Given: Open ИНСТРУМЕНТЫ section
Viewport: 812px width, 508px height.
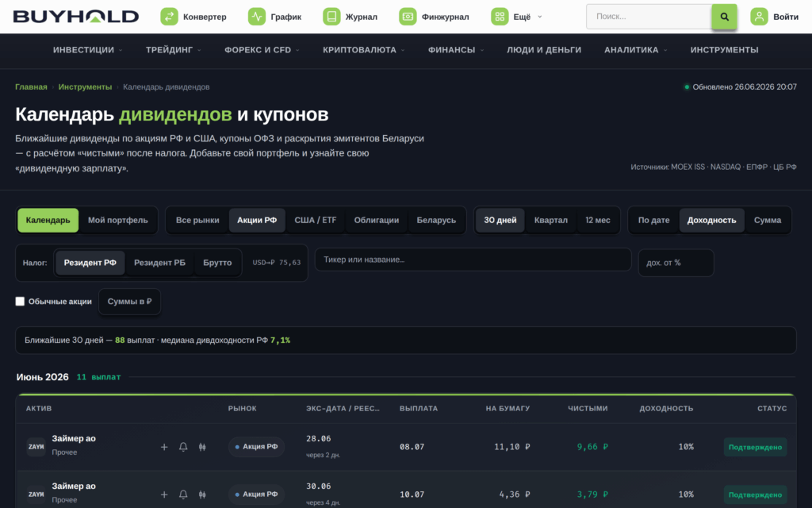Looking at the screenshot, I should (724, 50).
